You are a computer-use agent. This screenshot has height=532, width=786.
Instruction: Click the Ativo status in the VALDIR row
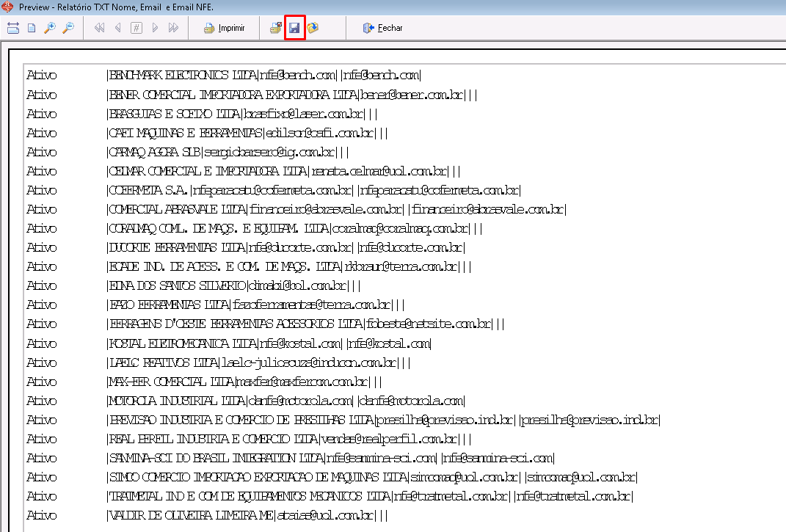pyautogui.click(x=42, y=515)
